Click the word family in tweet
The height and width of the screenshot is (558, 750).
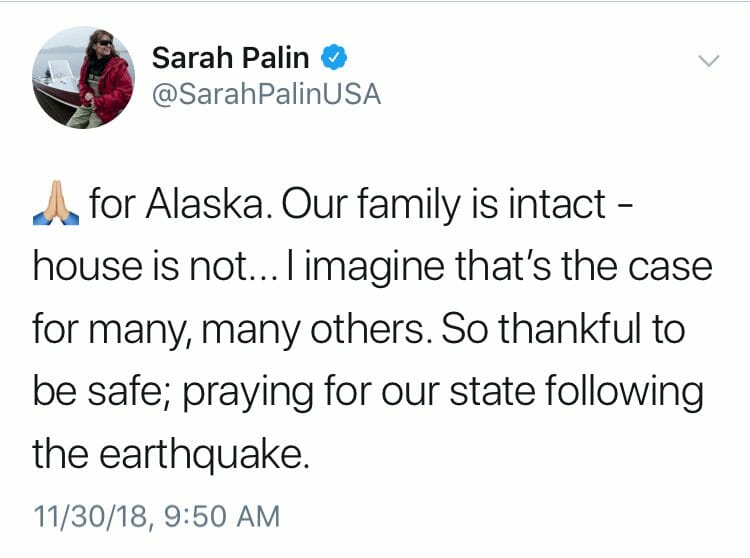click(408, 206)
